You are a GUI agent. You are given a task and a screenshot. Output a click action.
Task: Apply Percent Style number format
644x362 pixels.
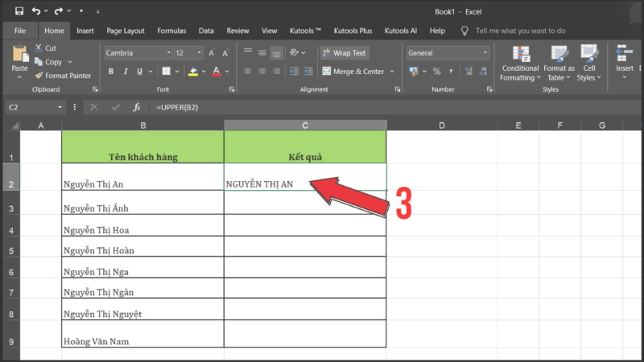click(x=437, y=72)
